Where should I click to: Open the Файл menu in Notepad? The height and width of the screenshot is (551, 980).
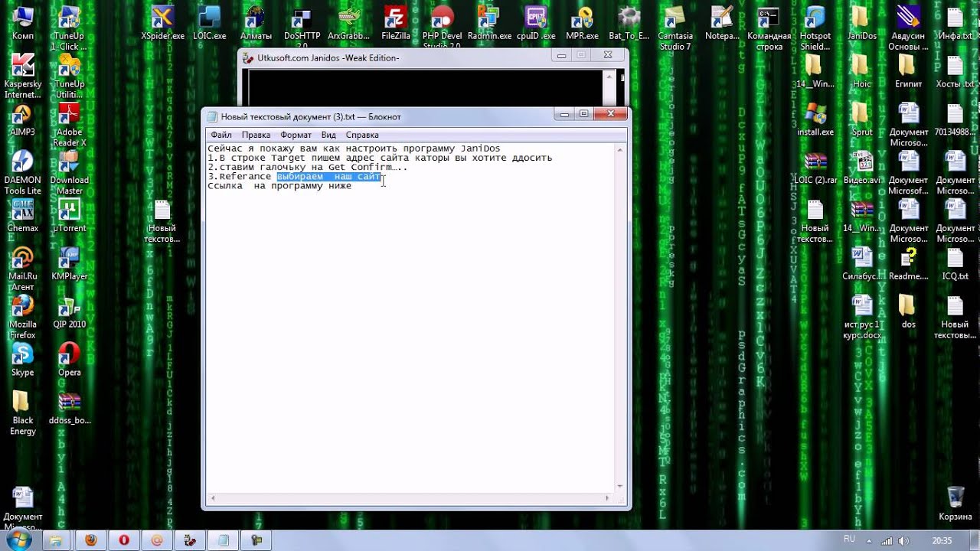(x=221, y=135)
